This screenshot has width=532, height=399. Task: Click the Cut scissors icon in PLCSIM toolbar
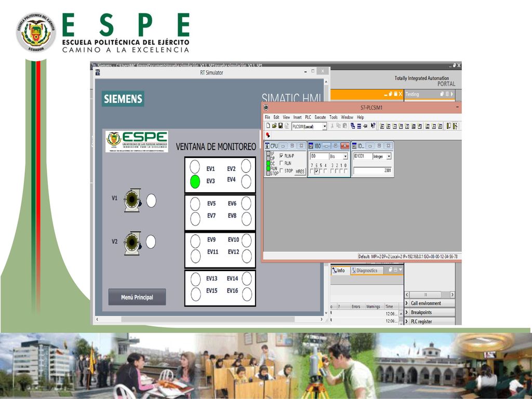coord(332,126)
